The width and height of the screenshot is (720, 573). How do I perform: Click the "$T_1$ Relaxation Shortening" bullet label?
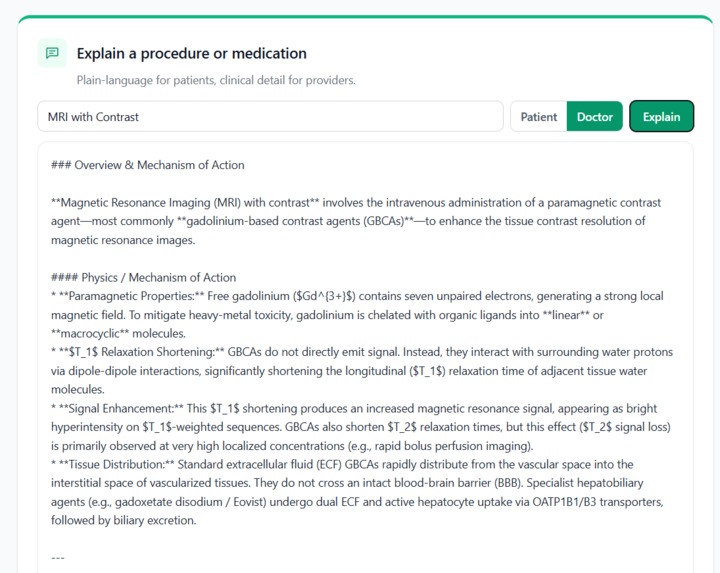click(142, 352)
